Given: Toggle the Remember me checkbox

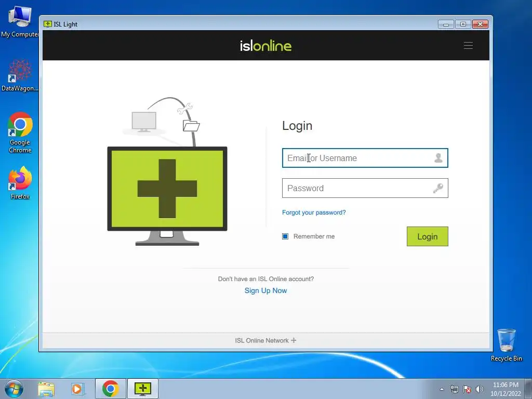Looking at the screenshot, I should [x=285, y=236].
